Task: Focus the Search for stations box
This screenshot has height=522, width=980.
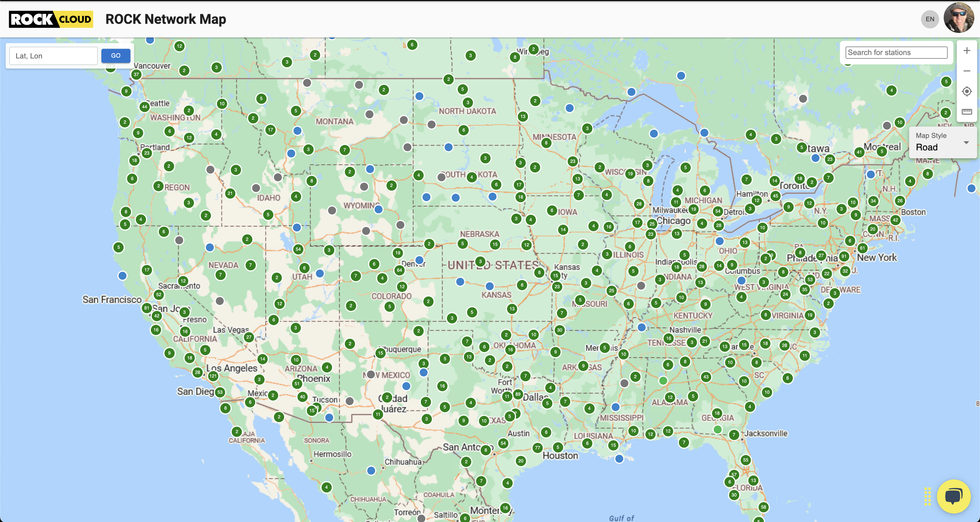Action: (896, 52)
